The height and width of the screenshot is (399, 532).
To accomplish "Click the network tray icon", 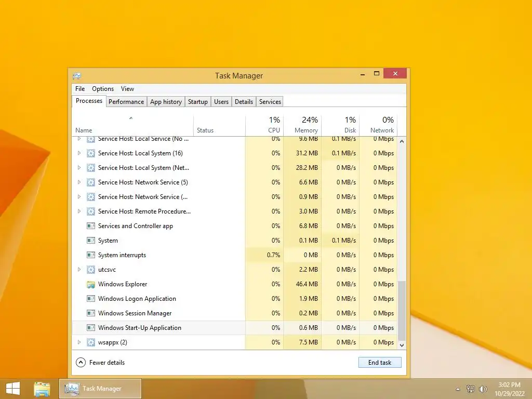I will (471, 389).
